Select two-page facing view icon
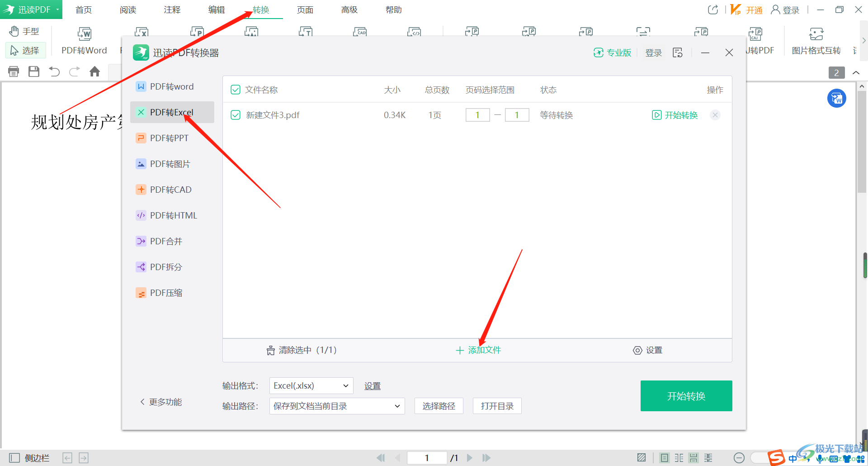The width and height of the screenshot is (868, 466). pos(679,458)
